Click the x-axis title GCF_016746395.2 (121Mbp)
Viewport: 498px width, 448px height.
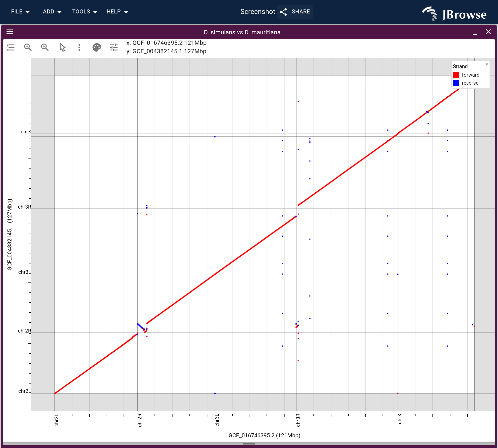(x=264, y=435)
